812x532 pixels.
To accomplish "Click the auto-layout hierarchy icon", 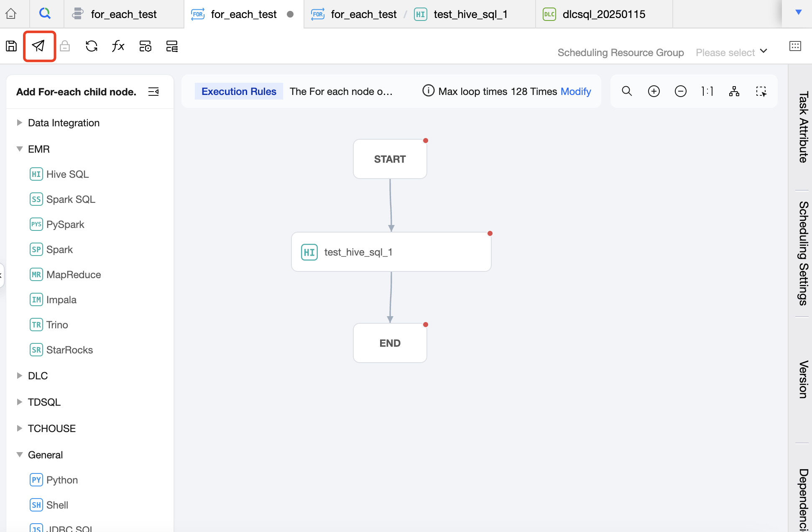I will coord(734,91).
